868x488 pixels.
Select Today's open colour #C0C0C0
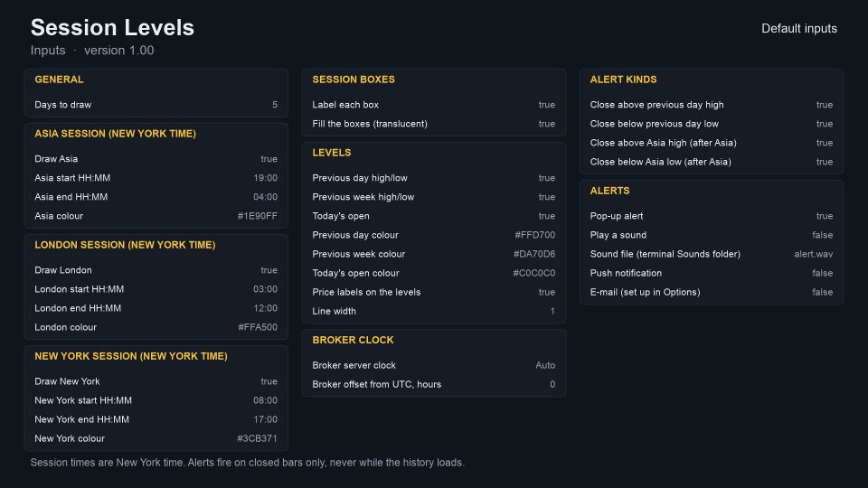click(534, 273)
